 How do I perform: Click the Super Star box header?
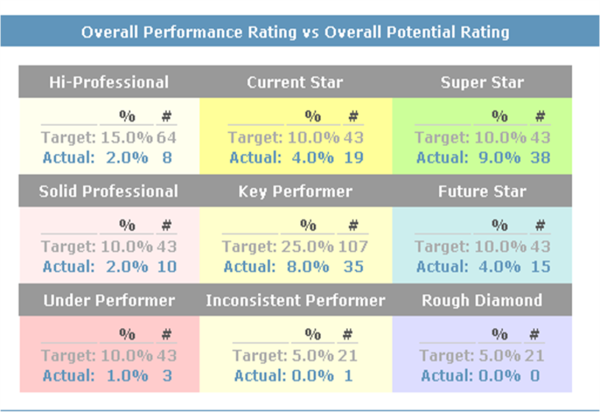482,82
